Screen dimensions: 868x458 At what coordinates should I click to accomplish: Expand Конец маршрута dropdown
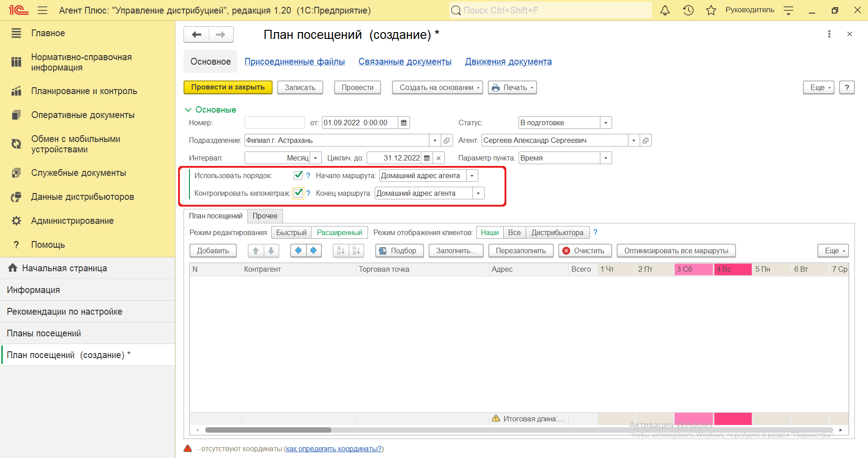click(478, 193)
